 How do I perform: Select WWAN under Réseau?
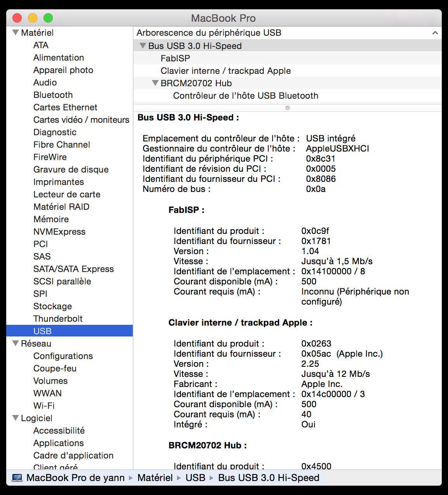coord(47,393)
